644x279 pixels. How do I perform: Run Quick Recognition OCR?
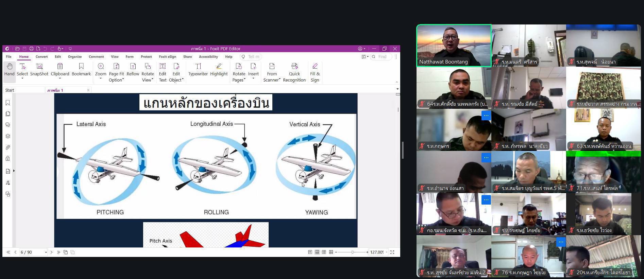[294, 72]
